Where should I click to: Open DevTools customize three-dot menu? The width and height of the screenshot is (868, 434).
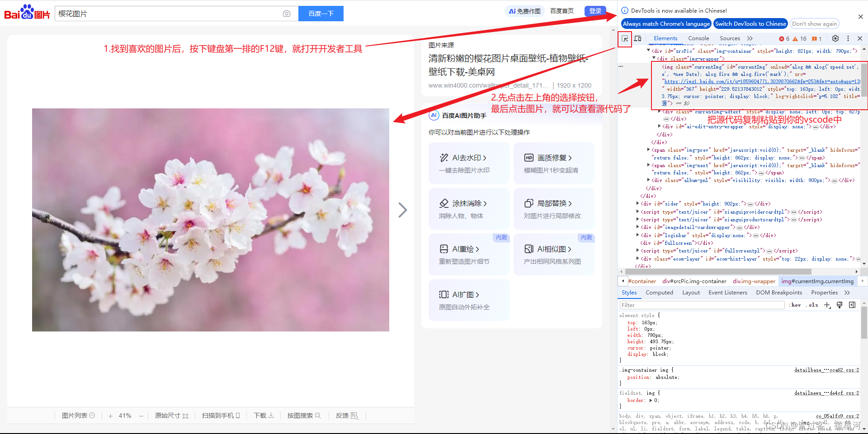[848, 38]
